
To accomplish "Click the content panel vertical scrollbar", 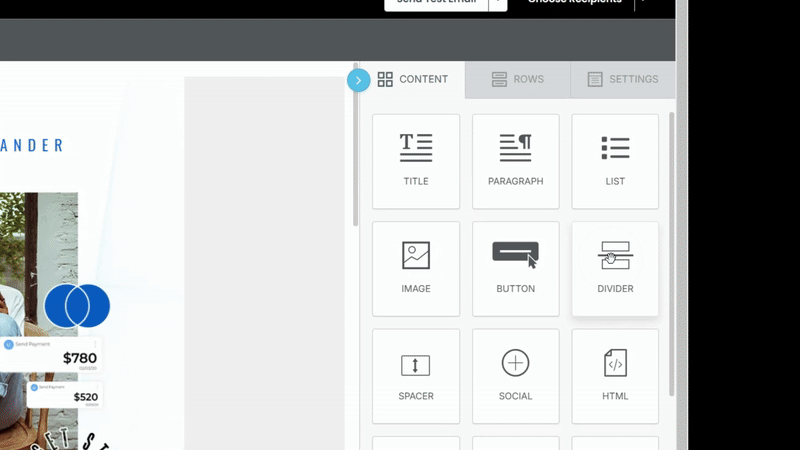I will click(671, 250).
